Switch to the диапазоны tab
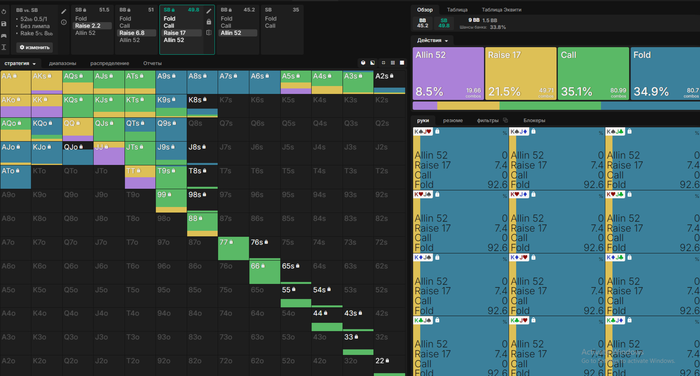 (62, 63)
